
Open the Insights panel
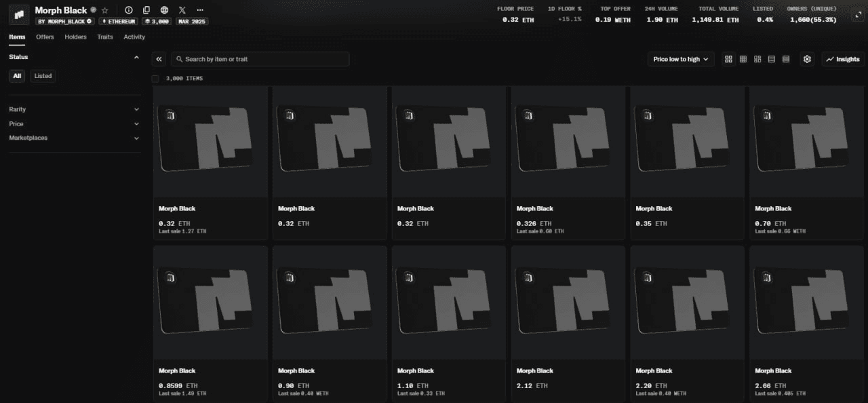point(843,59)
